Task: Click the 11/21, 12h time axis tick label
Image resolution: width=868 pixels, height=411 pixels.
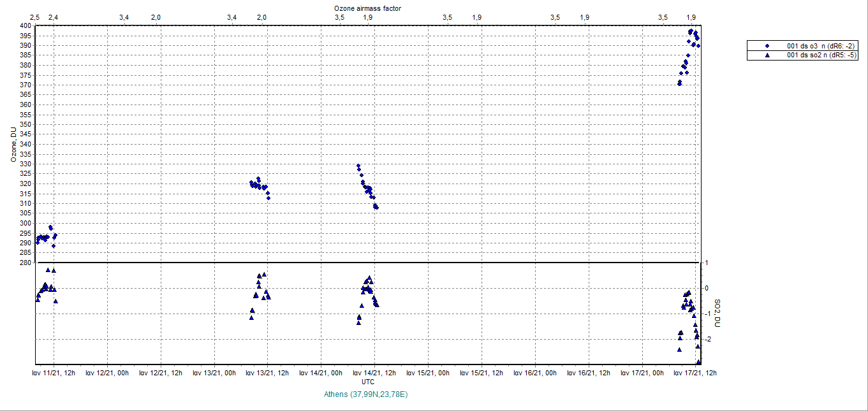Action: pos(54,373)
